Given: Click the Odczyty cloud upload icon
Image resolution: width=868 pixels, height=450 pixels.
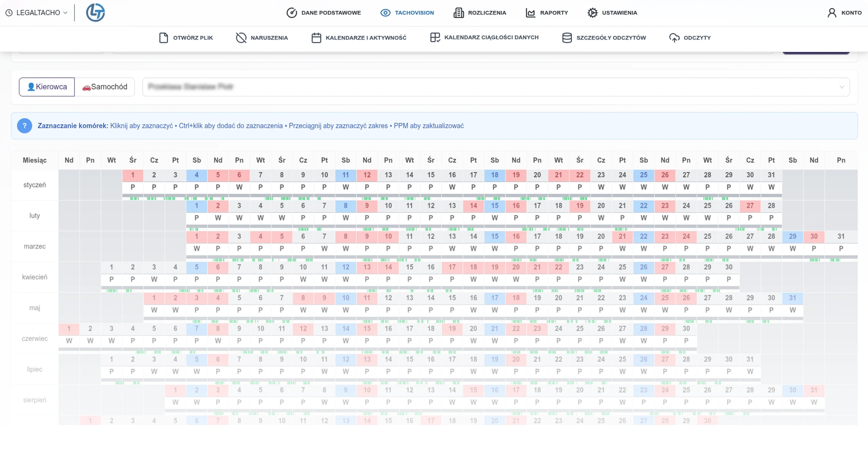Looking at the screenshot, I should coord(674,38).
